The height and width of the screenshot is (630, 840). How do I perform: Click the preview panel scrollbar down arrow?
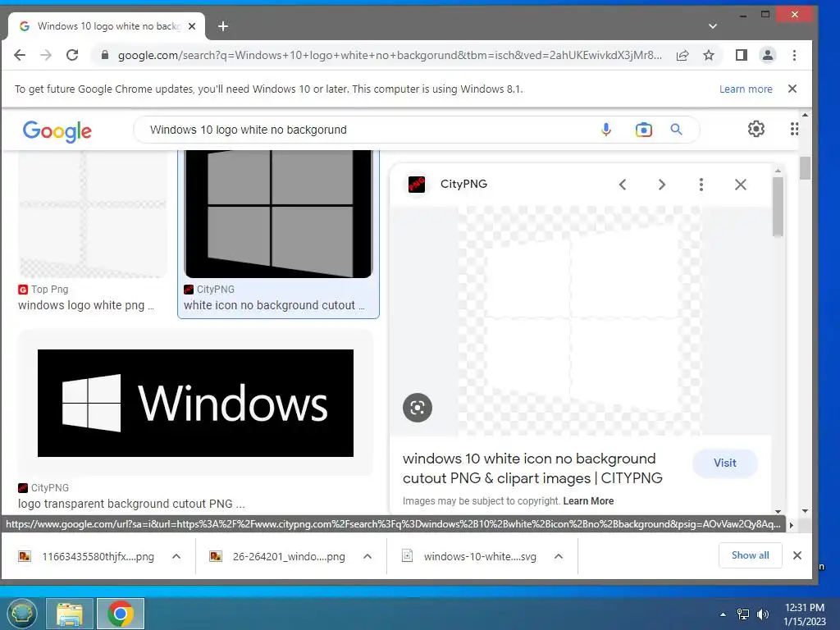click(x=778, y=512)
